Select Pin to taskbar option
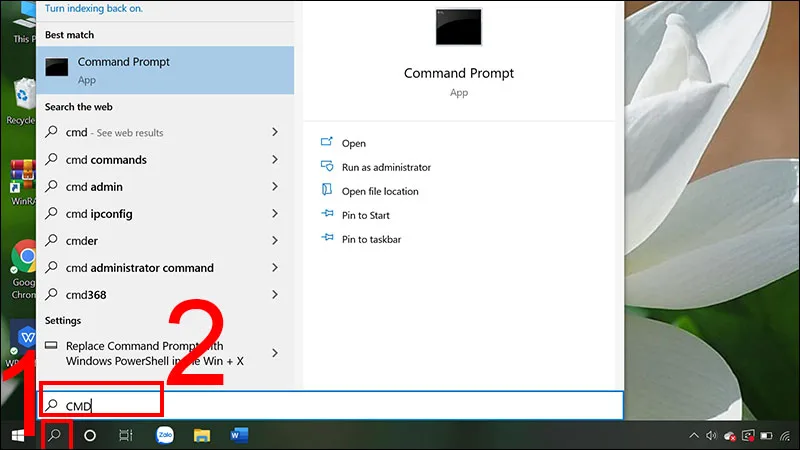The width and height of the screenshot is (800, 450). pos(371,239)
